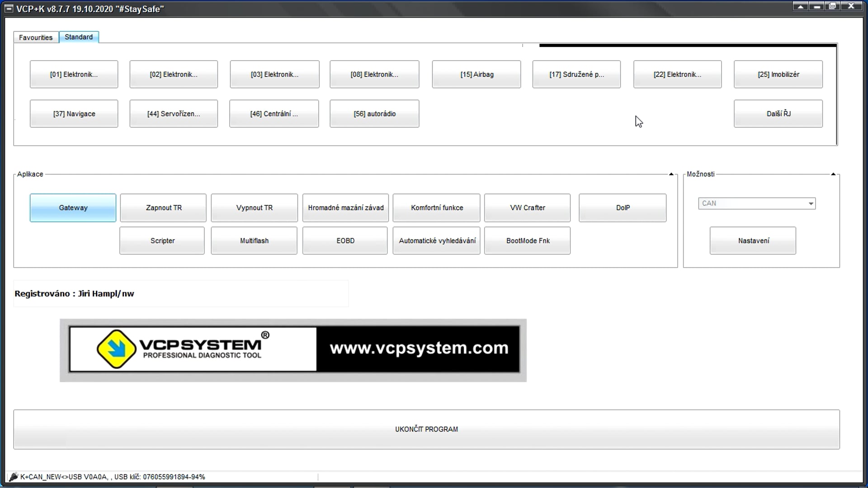
Task: Collapse the Možnosti panel arrow
Action: (x=833, y=174)
